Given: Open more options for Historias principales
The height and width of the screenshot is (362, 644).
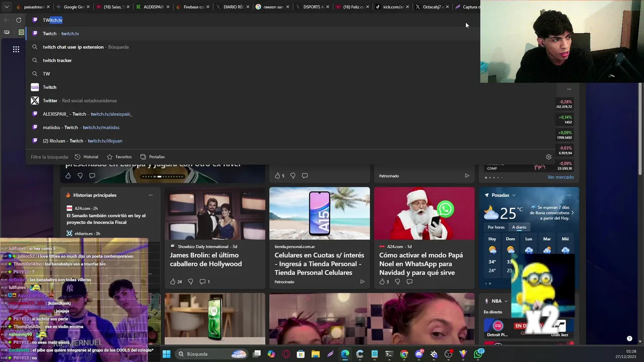Looking at the screenshot, I should click(150, 195).
